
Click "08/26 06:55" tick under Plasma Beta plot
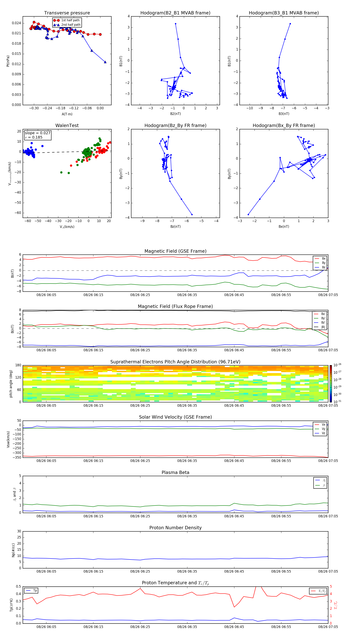click(x=281, y=516)
